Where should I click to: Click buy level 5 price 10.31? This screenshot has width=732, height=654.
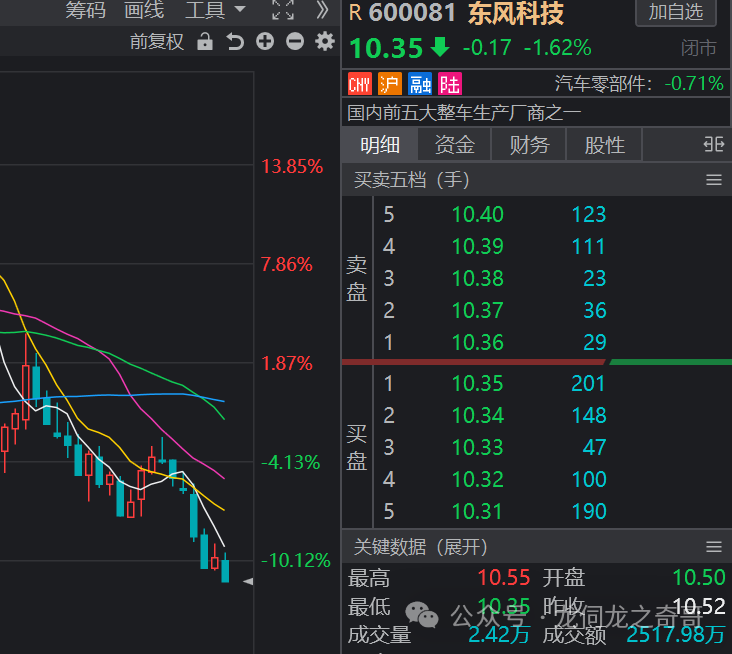pos(478,512)
